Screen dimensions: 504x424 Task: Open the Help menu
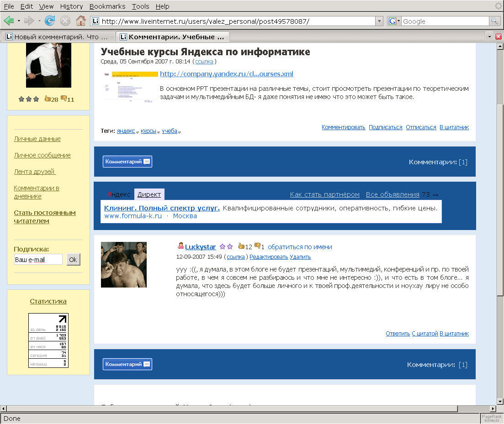162,6
